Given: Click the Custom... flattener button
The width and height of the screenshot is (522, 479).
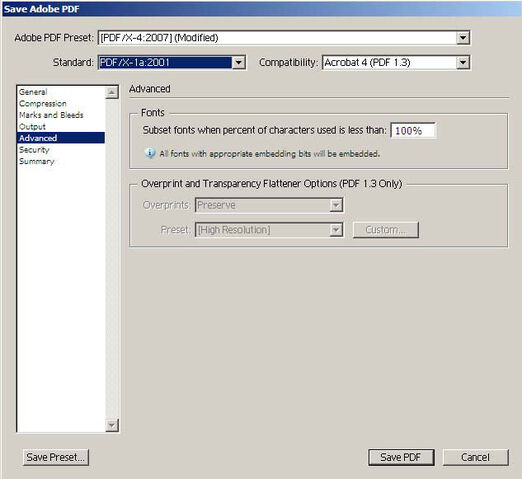Looking at the screenshot, I should tap(386, 230).
